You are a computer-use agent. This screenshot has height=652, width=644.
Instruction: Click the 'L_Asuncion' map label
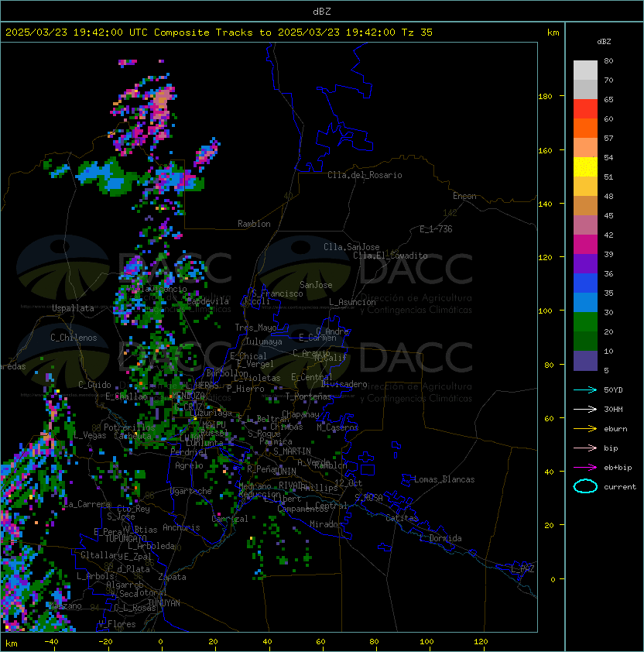pyautogui.click(x=352, y=302)
